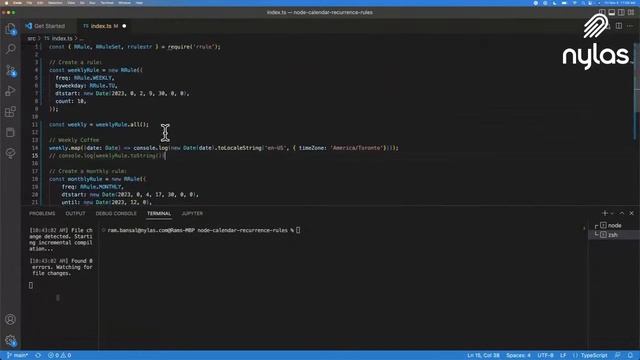Open the launch profile dropdown beside new terminal
Image resolution: width=640 pixels, height=360 pixels.
click(x=612, y=213)
